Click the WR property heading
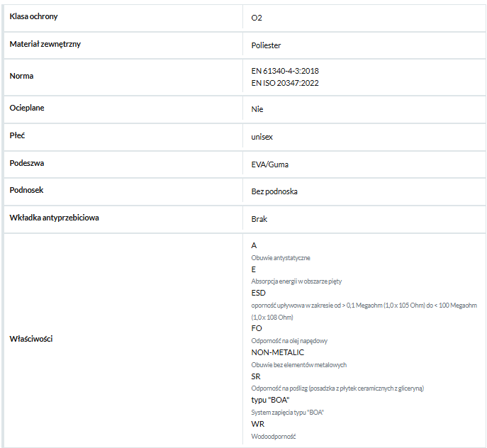The width and height of the screenshot is (487, 448). tap(258, 424)
